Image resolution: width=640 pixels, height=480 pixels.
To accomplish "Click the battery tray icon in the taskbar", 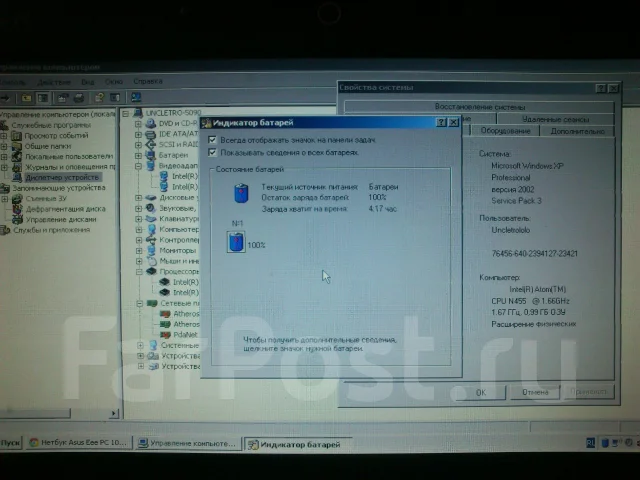I will click(x=605, y=442).
